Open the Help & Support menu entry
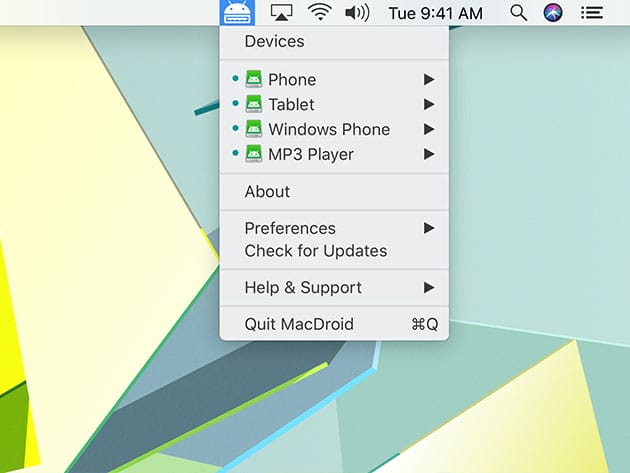630x473 pixels. pyautogui.click(x=303, y=287)
